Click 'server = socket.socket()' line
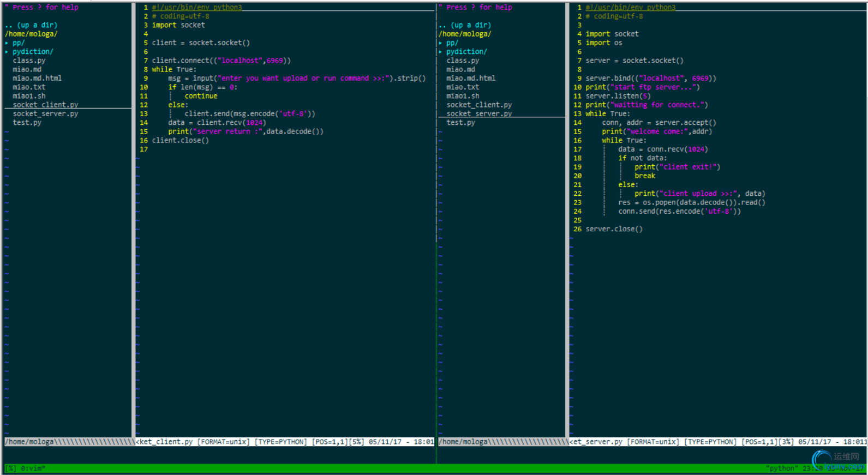This screenshot has height=475, width=868. pyautogui.click(x=634, y=61)
